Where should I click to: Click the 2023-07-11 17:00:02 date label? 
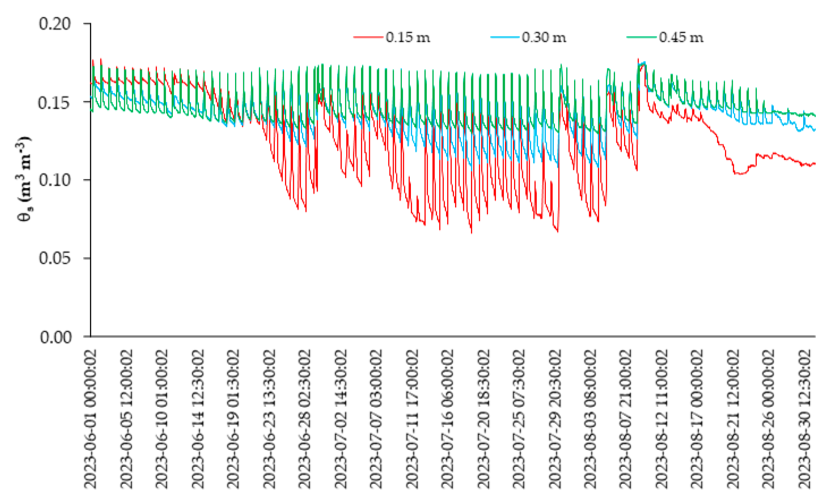412,419
